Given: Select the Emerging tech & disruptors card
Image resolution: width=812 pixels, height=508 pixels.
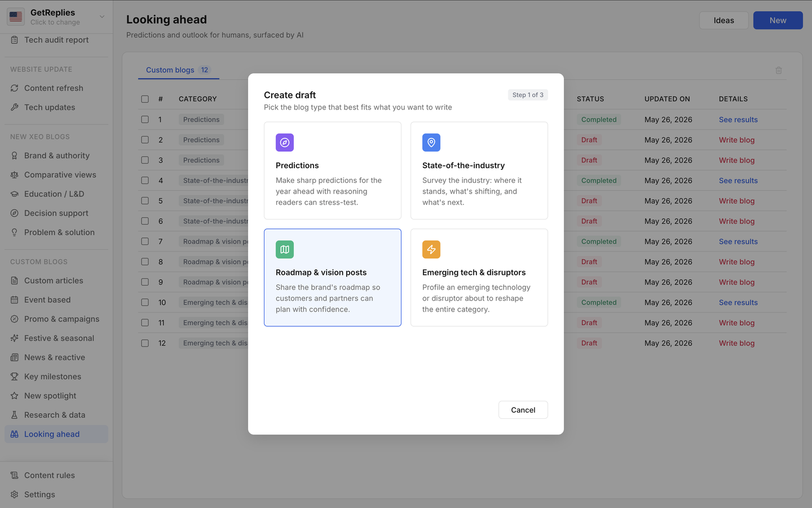Looking at the screenshot, I should tap(479, 277).
